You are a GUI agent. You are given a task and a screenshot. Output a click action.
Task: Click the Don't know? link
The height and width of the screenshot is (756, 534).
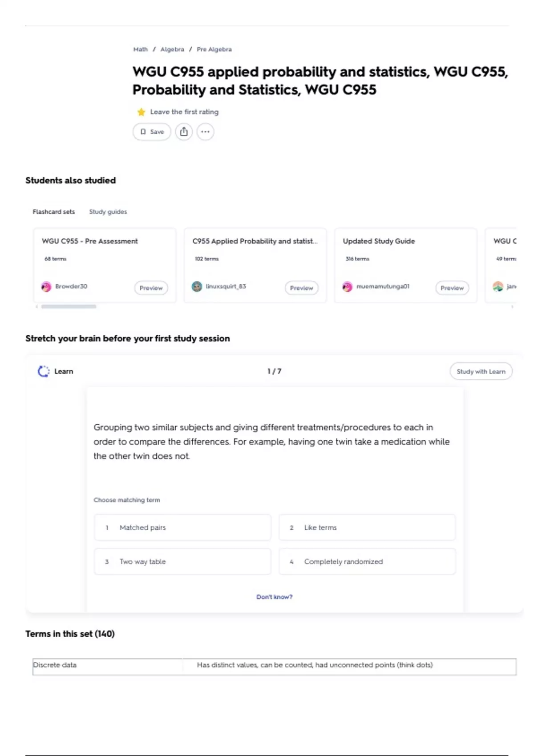274,597
